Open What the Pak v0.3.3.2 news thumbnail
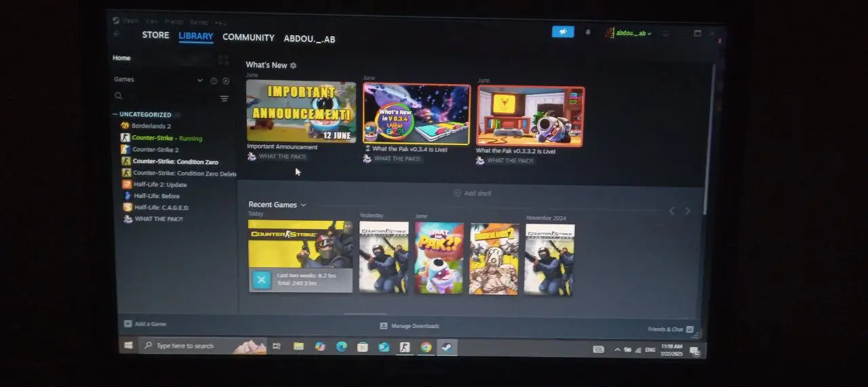Viewport: 868px width, 387px height. coord(530,117)
